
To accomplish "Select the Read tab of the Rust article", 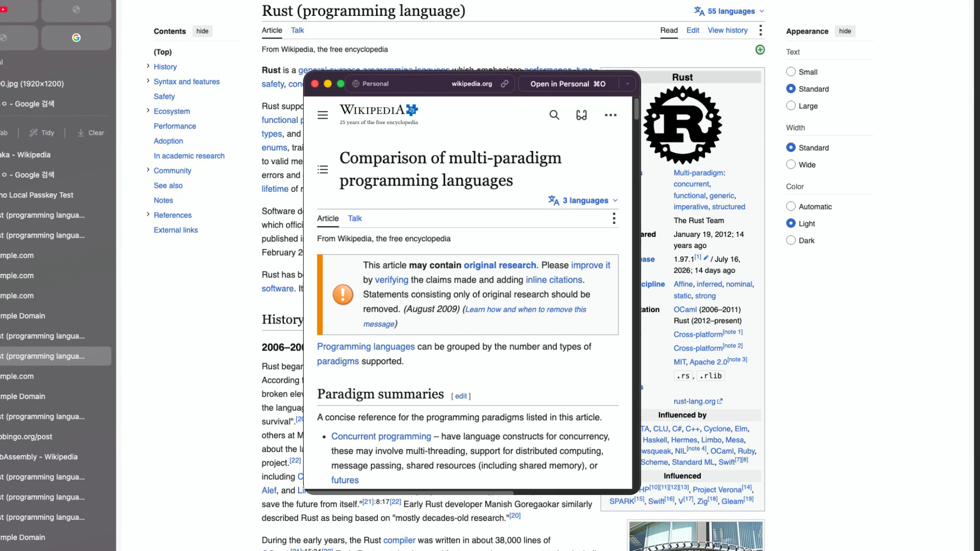I will pos(669,31).
